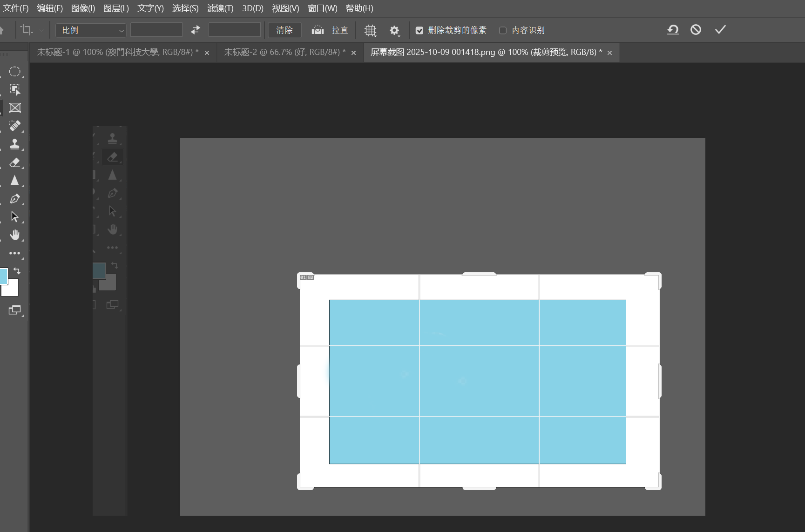Select the Frame tool with crossed box
Image resolution: width=805 pixels, height=532 pixels.
[x=15, y=108]
